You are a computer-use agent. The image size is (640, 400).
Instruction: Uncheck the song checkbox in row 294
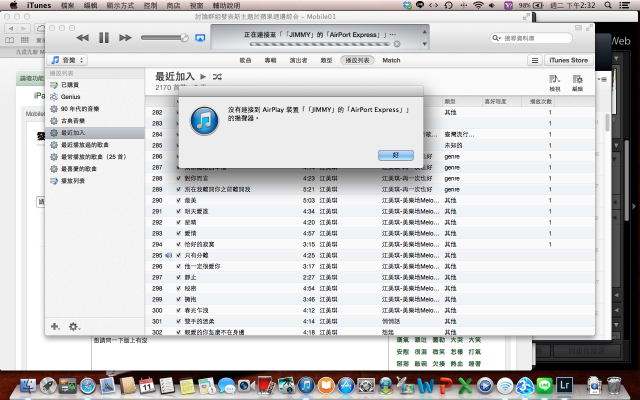click(178, 244)
